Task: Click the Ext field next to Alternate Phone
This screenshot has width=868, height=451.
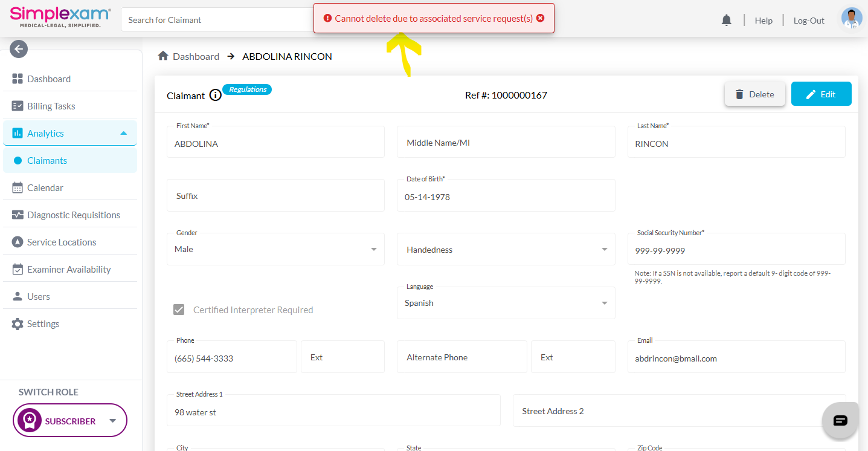Action: 573,357
